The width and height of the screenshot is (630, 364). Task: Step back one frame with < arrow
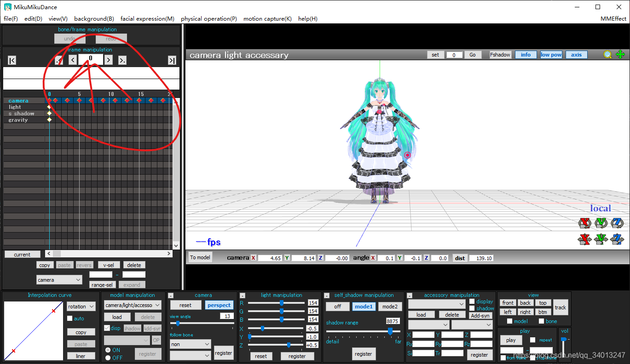[73, 60]
